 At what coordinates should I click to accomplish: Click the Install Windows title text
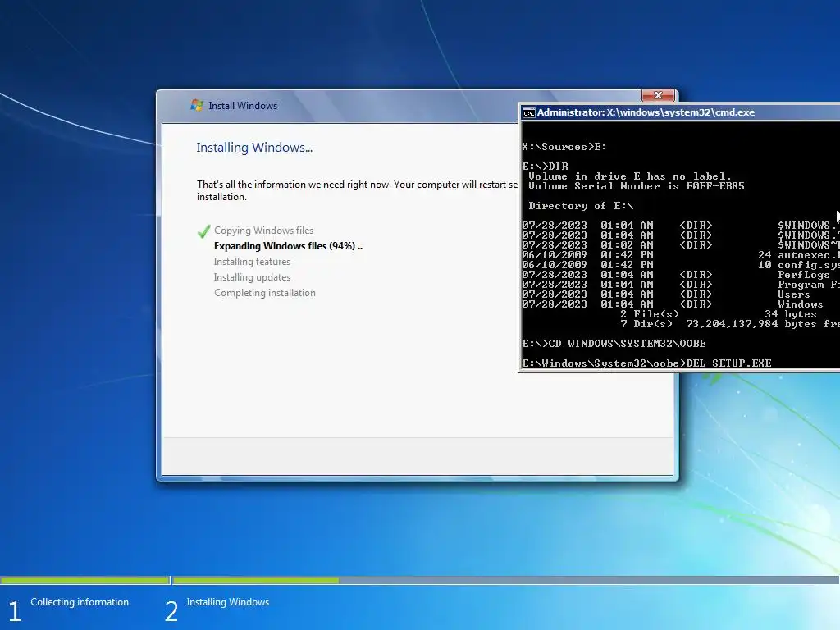point(243,106)
